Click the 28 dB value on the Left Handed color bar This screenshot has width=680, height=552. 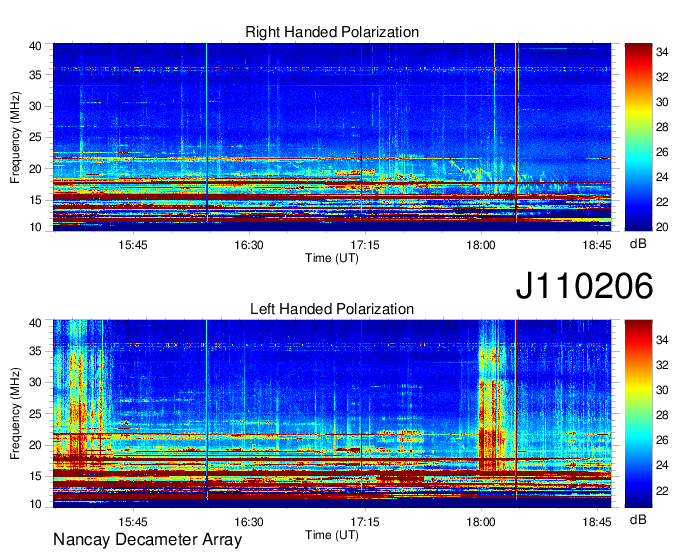662,415
